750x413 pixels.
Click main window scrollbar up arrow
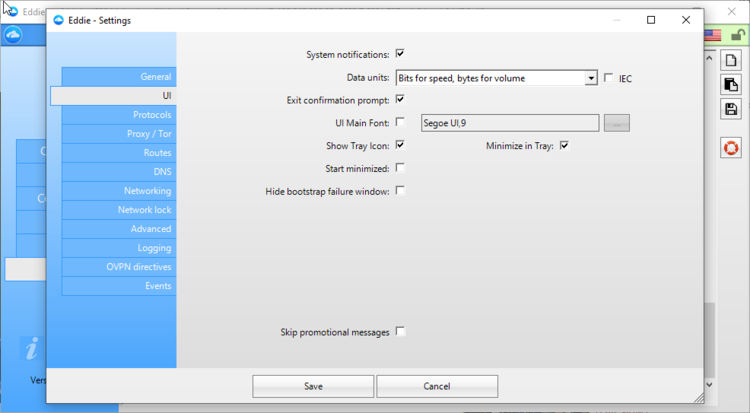[x=709, y=58]
